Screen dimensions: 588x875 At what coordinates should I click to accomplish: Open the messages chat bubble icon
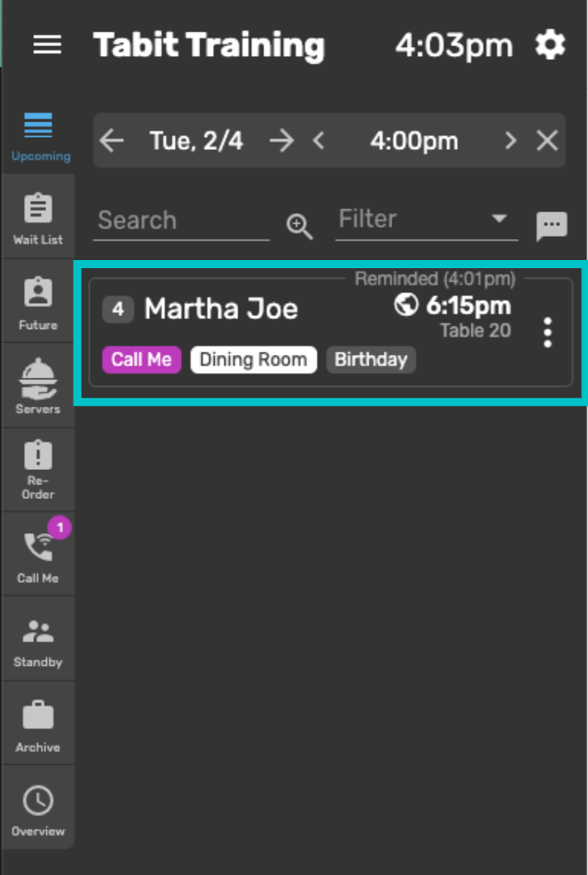pyautogui.click(x=552, y=226)
